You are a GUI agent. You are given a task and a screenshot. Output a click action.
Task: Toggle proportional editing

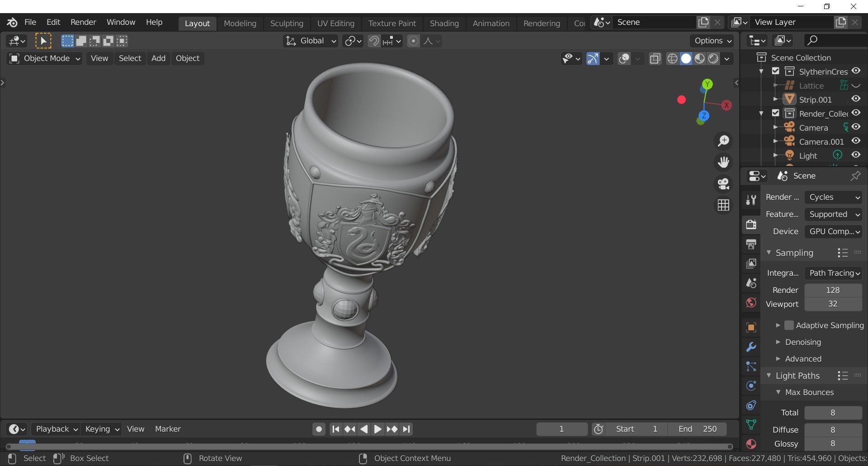[x=413, y=41]
